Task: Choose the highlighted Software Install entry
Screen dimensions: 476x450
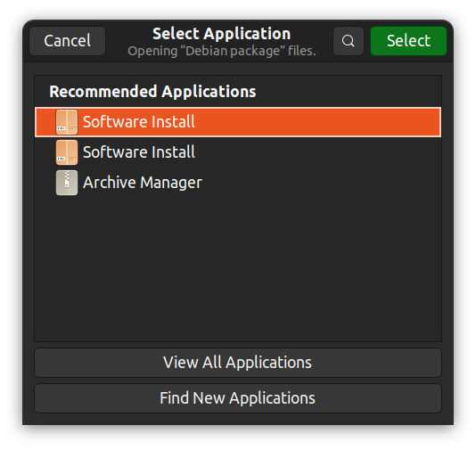Action: 238,122
